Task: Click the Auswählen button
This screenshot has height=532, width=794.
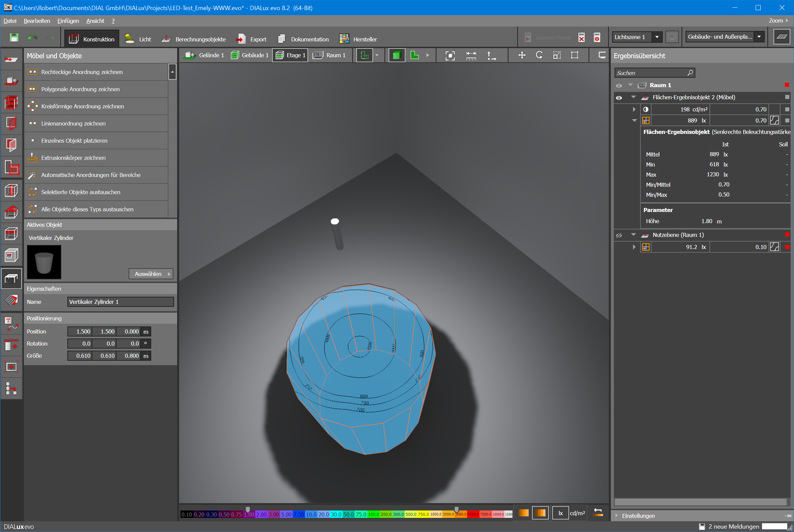Action: pos(151,274)
